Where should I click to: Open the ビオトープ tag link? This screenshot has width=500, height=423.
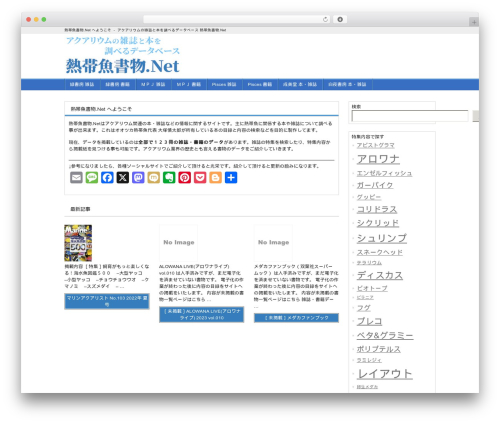point(372,288)
